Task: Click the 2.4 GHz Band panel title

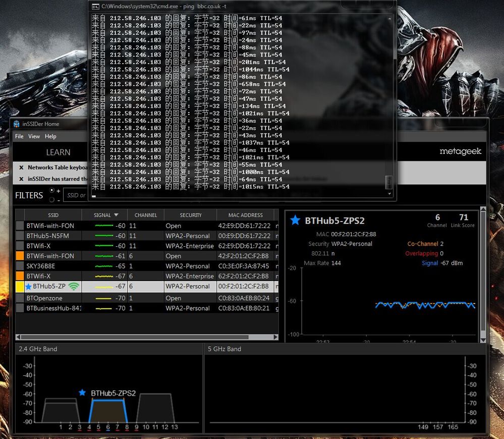Action: coord(38,349)
